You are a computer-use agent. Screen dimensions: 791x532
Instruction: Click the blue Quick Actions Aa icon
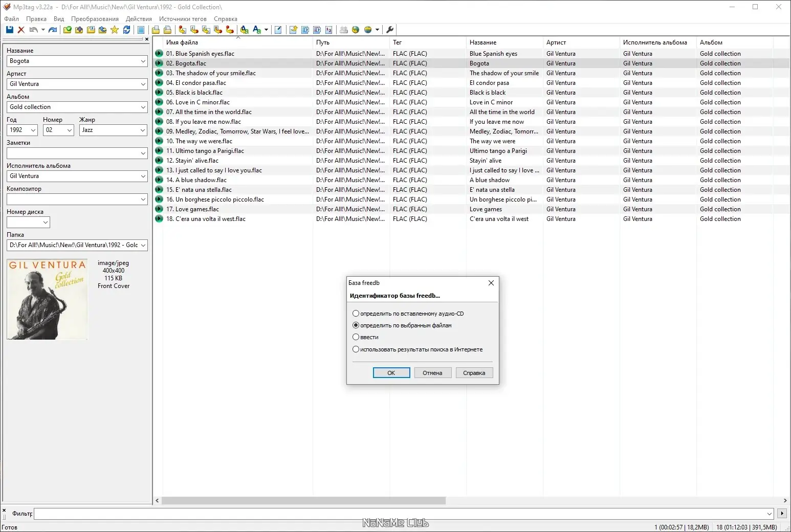coord(257,30)
